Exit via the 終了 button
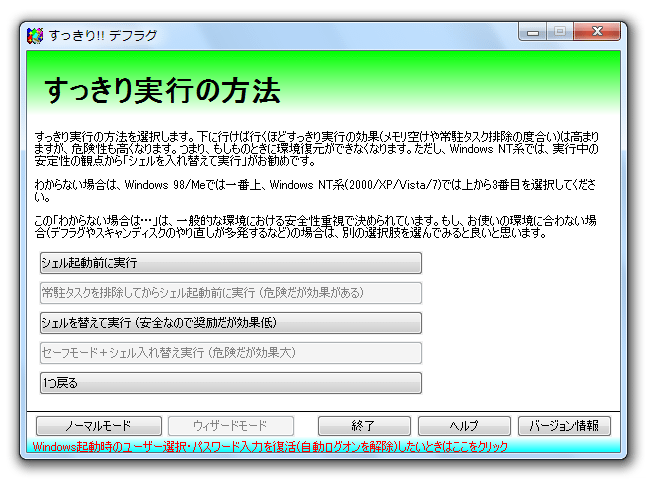 pyautogui.click(x=364, y=426)
